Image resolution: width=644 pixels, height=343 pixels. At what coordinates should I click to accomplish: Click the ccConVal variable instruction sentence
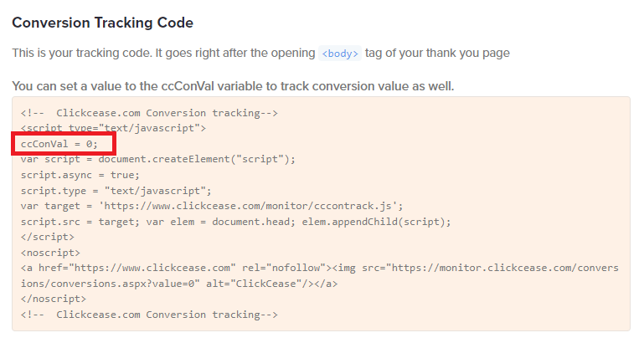click(x=233, y=86)
